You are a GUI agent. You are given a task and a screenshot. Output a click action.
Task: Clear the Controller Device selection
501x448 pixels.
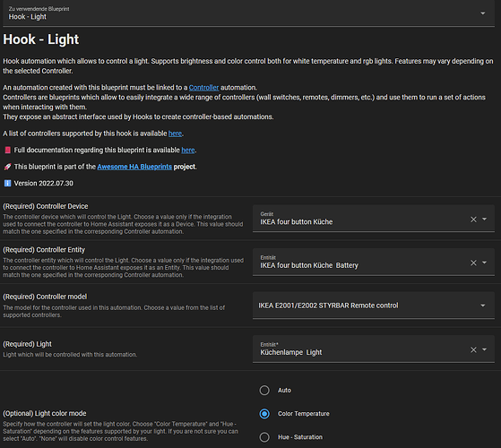click(473, 220)
